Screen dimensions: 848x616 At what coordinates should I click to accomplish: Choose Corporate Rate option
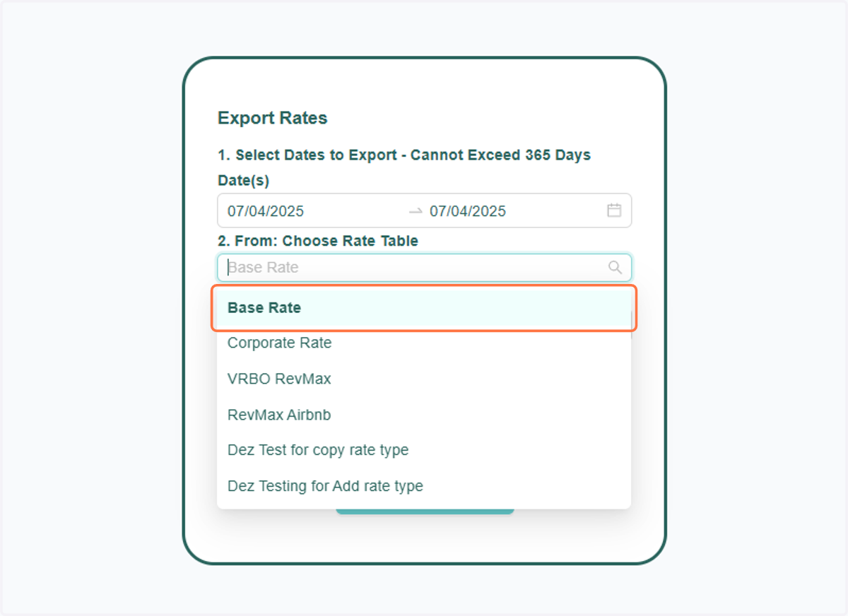point(424,343)
